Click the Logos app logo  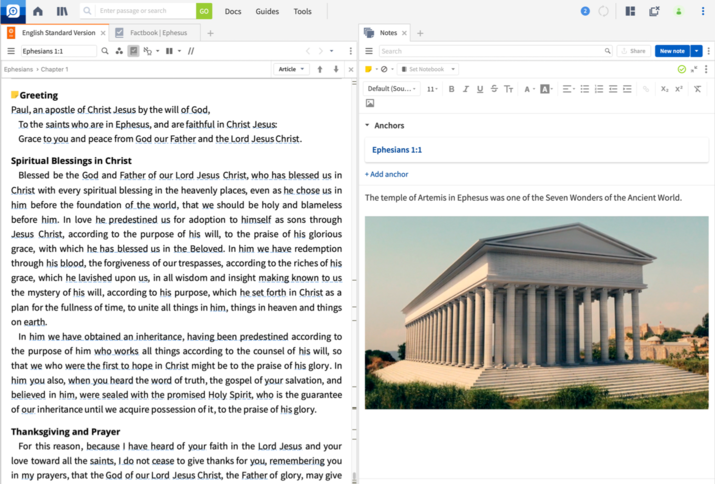click(13, 11)
